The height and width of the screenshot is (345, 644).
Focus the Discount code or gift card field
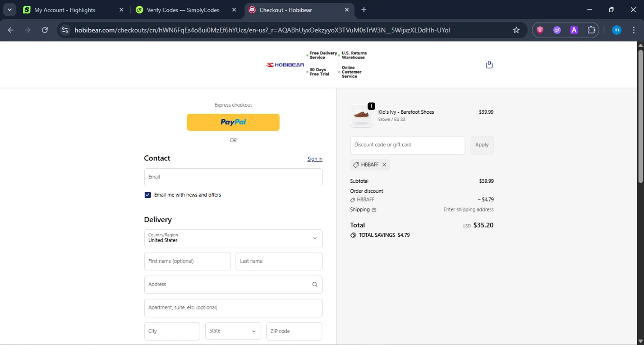(x=407, y=145)
